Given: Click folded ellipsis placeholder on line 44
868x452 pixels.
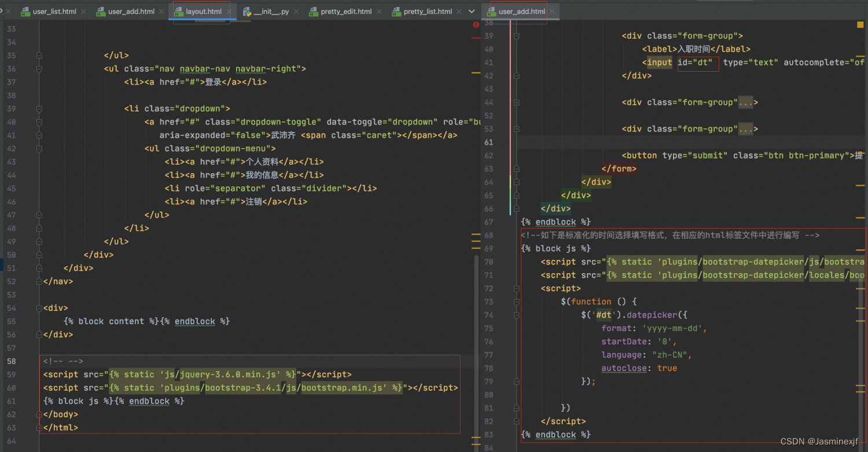Looking at the screenshot, I should 745,102.
